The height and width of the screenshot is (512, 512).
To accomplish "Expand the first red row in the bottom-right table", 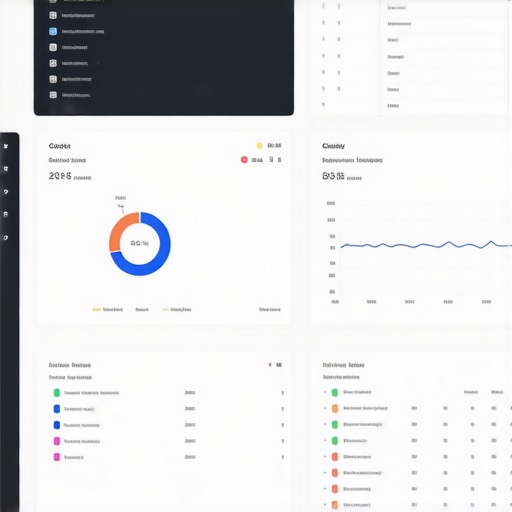I will tap(325, 457).
